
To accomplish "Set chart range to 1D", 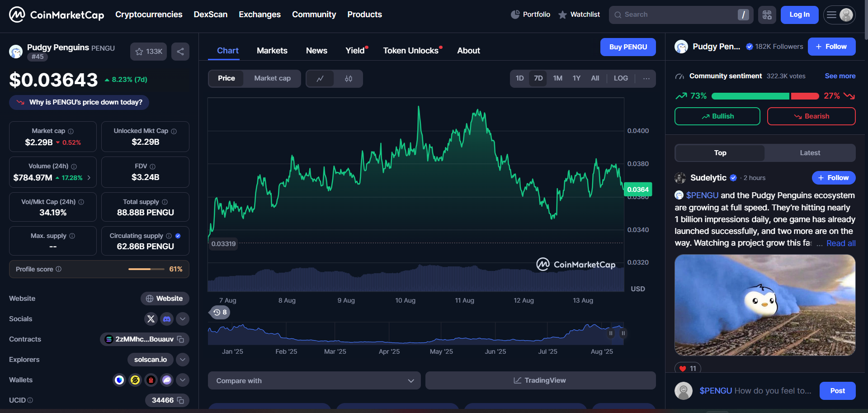I will coord(520,78).
